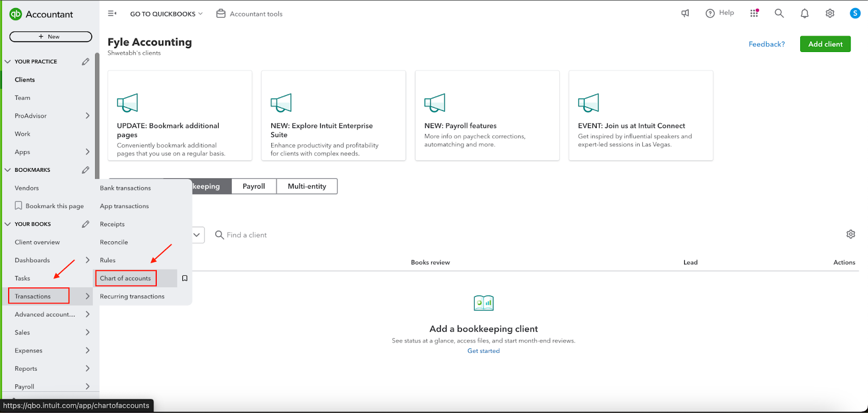Open the Feedback link

(x=767, y=44)
